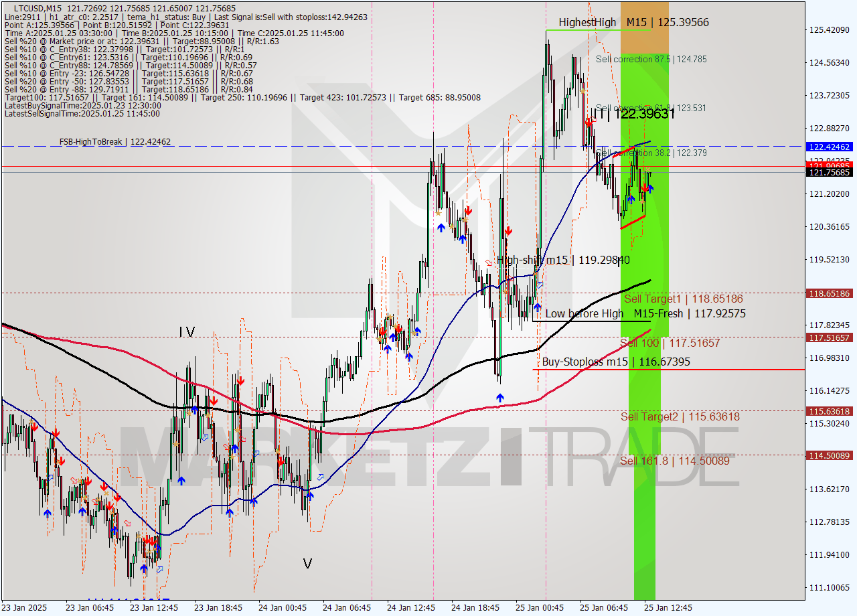The width and height of the screenshot is (857, 616).
Task: Click the 'V' wave label near bottom
Action: click(307, 564)
